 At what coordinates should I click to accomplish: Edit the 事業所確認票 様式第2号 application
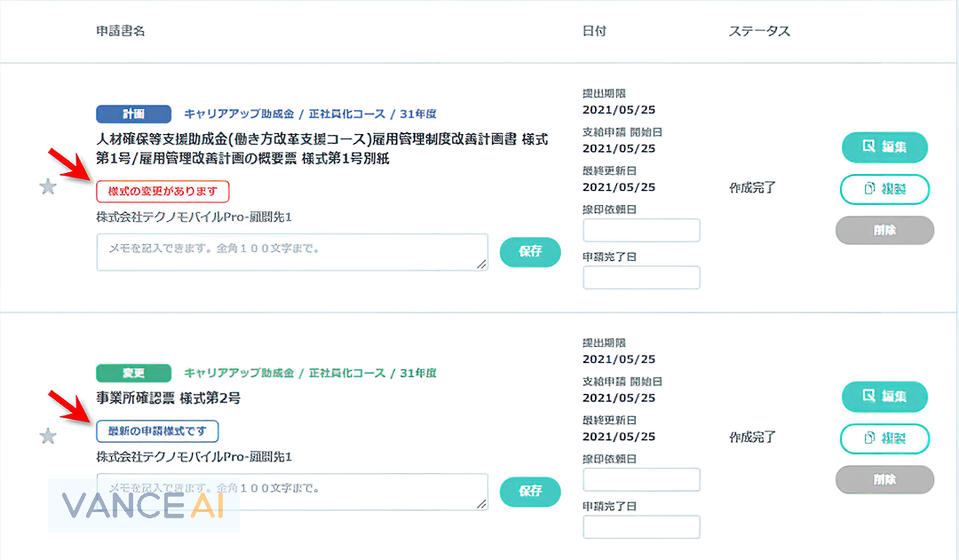tap(884, 397)
